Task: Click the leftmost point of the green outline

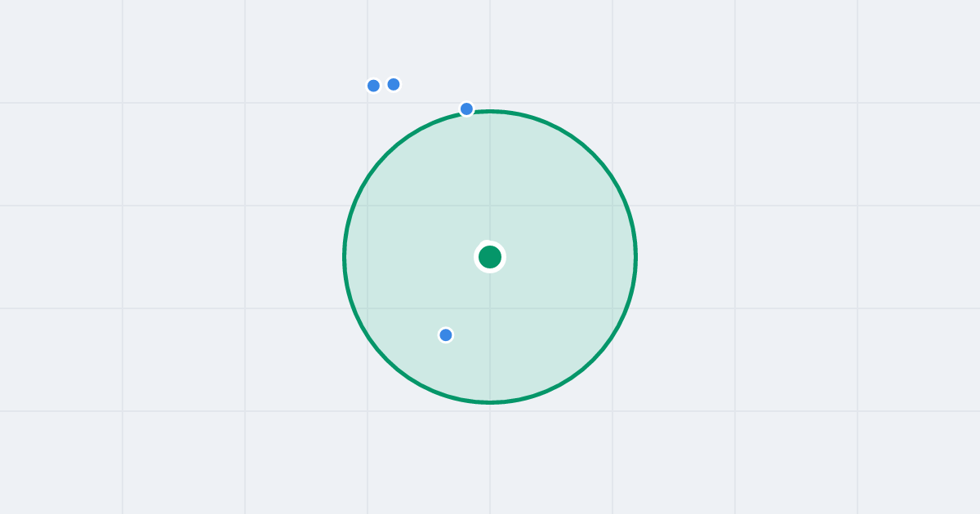Action: tap(345, 257)
